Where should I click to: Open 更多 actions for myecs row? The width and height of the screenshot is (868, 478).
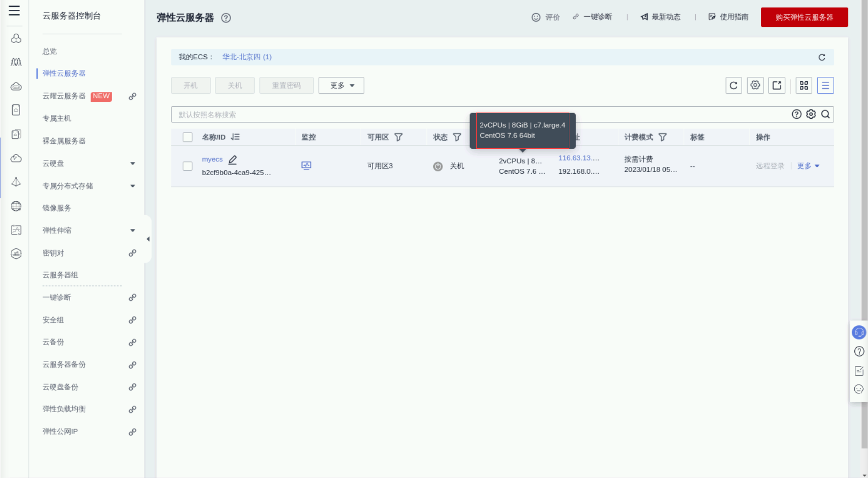tap(808, 166)
